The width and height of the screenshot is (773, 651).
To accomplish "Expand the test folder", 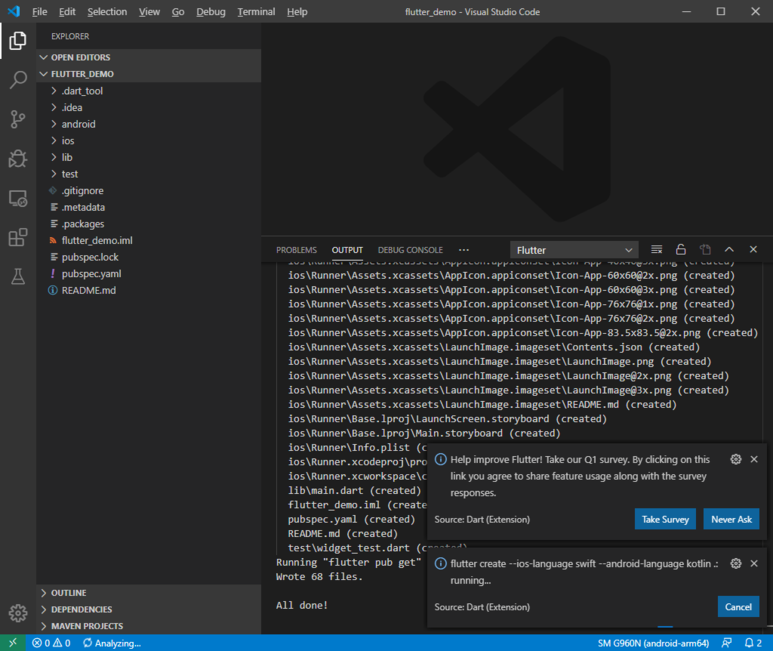I will (149, 174).
